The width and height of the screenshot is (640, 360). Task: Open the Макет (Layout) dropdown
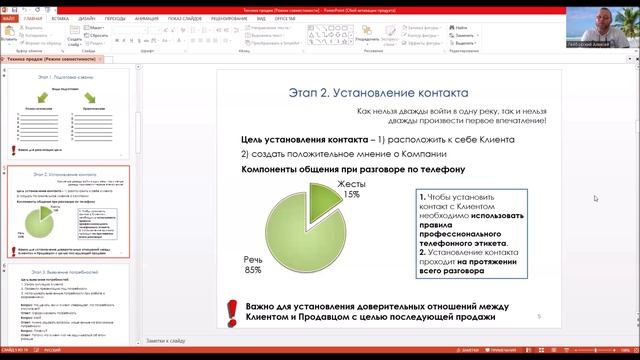pyautogui.click(x=95, y=28)
